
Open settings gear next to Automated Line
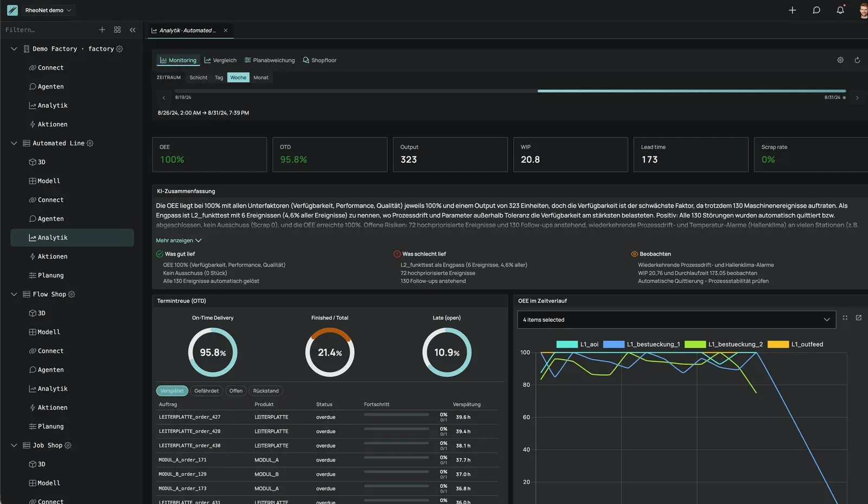[90, 143]
